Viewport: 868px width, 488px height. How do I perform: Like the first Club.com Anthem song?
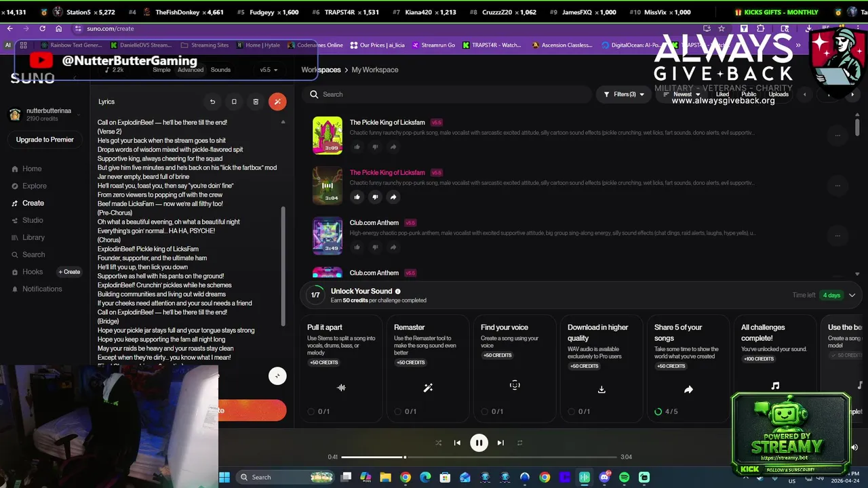[x=357, y=247]
